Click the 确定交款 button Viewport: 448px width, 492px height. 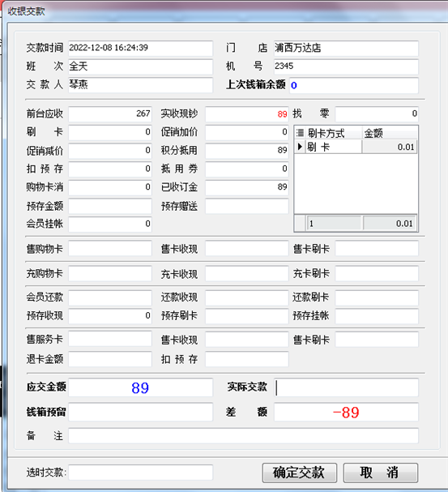tap(300, 473)
